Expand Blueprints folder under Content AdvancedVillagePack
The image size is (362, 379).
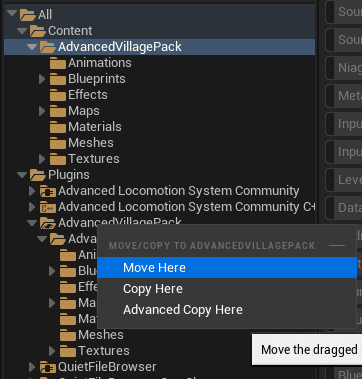[x=42, y=79]
